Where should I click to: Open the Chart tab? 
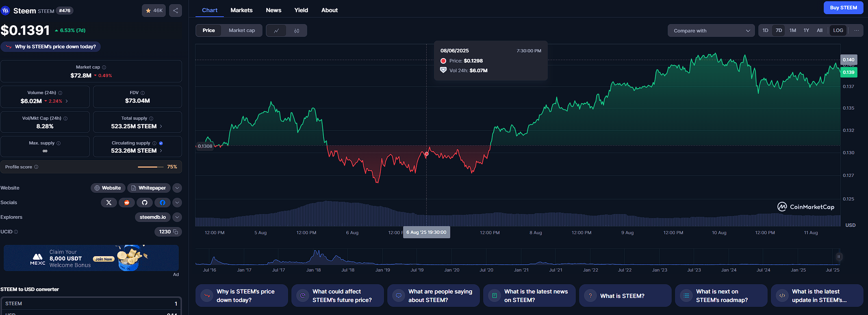[x=210, y=10]
